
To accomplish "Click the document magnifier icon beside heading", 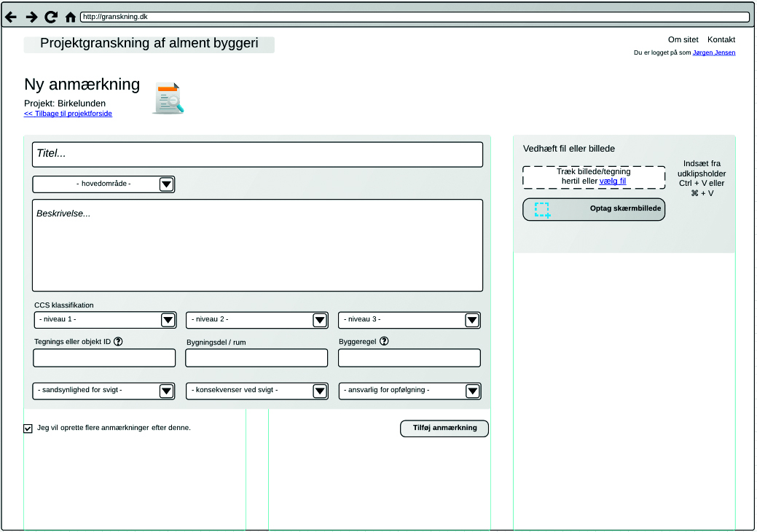I will (168, 99).
